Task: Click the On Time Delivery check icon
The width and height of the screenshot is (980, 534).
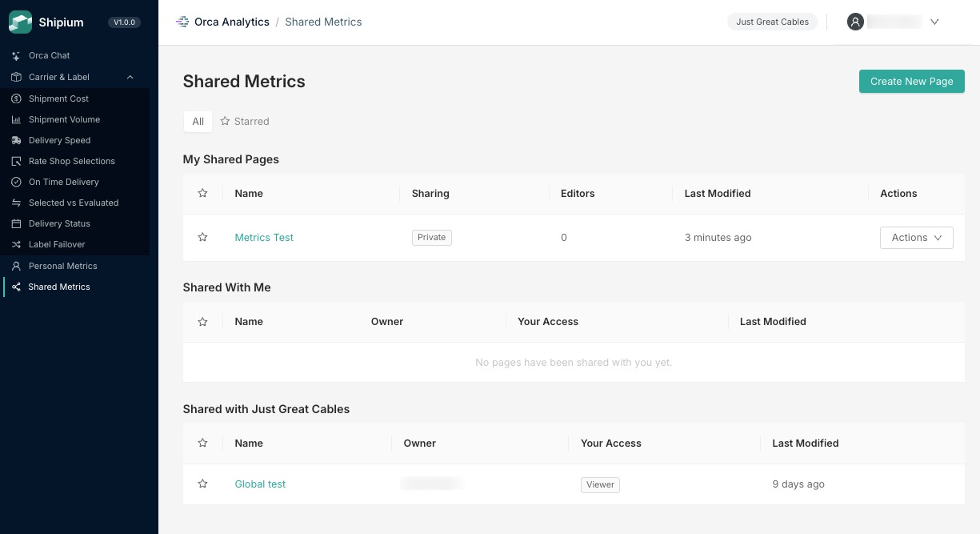Action: (x=16, y=182)
